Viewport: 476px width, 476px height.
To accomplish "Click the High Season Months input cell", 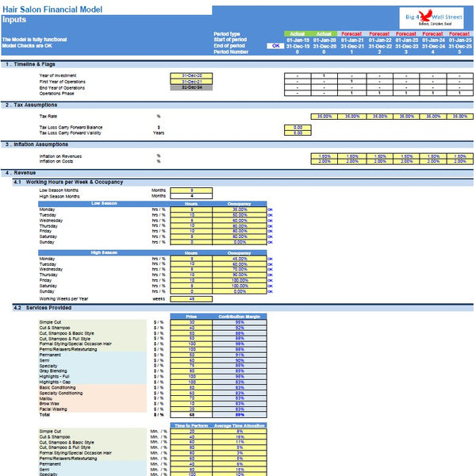I will (191, 196).
